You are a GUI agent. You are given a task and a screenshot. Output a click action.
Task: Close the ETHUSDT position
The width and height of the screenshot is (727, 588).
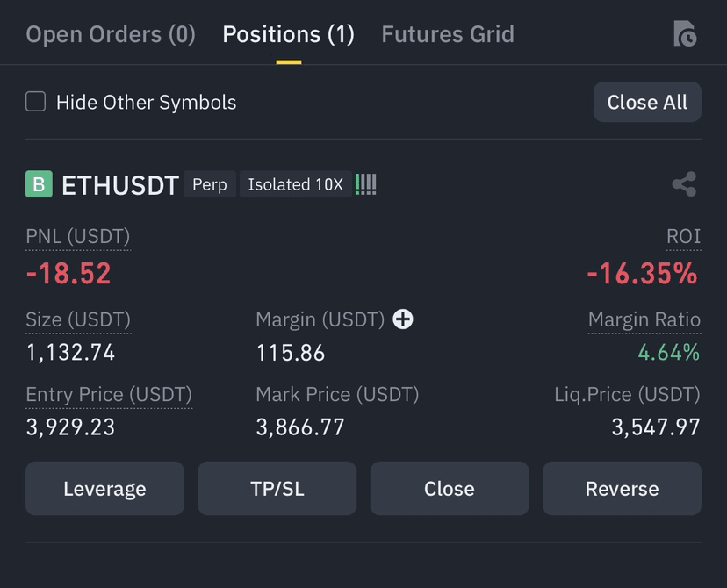pyautogui.click(x=450, y=488)
